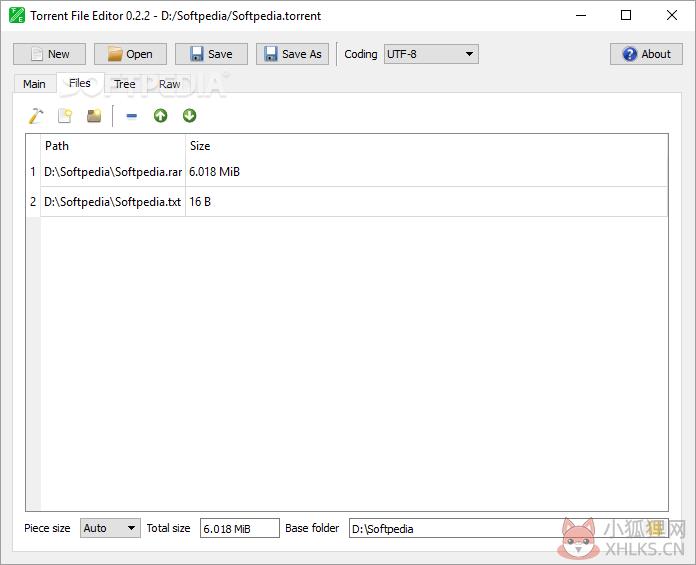Click the magic wand files tool icon
Viewport: 696px width, 565px height.
point(36,116)
